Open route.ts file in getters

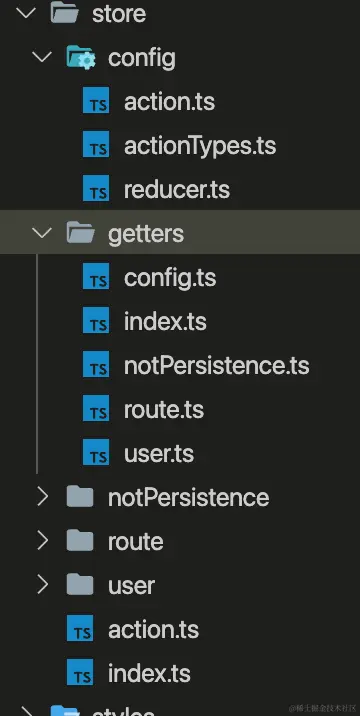[x=164, y=410]
